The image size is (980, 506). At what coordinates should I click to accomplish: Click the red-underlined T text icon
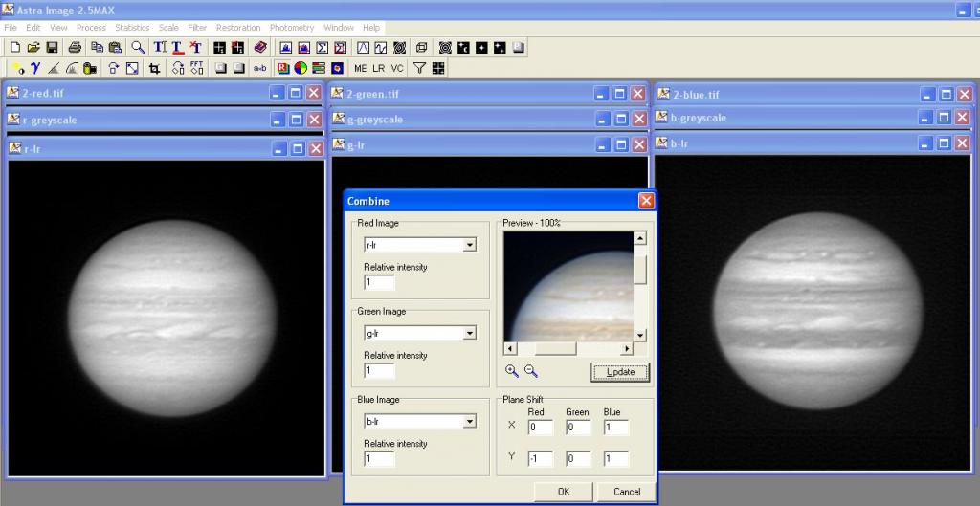pos(177,48)
